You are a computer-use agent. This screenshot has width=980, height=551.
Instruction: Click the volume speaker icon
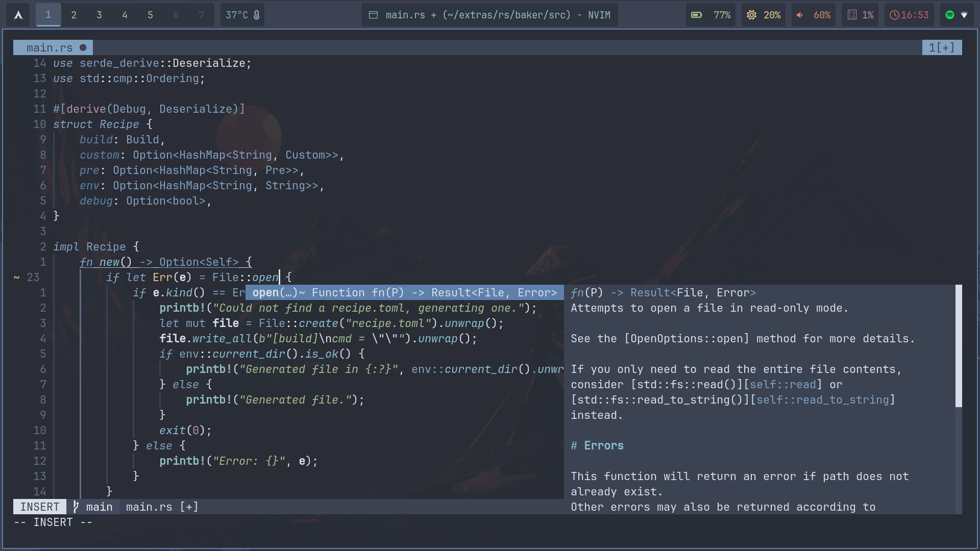(x=800, y=15)
